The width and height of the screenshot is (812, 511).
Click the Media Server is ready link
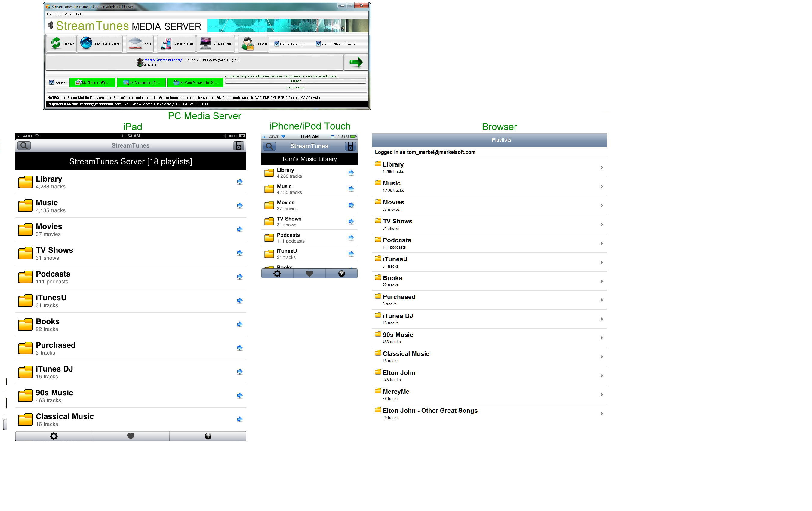click(x=163, y=60)
